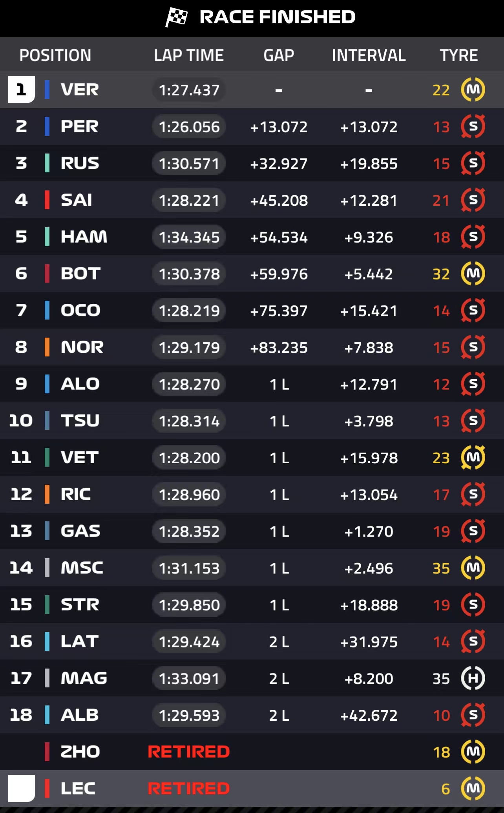Image resolution: width=504 pixels, height=813 pixels.
Task: Open driver HAM's row
Action: (x=252, y=237)
